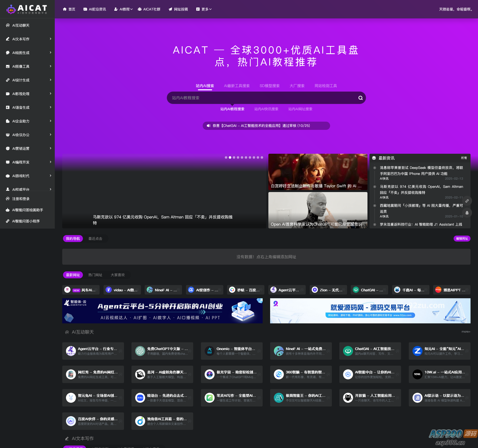Open the 免费ChatGPT中文版 card icon

[x=140, y=351]
